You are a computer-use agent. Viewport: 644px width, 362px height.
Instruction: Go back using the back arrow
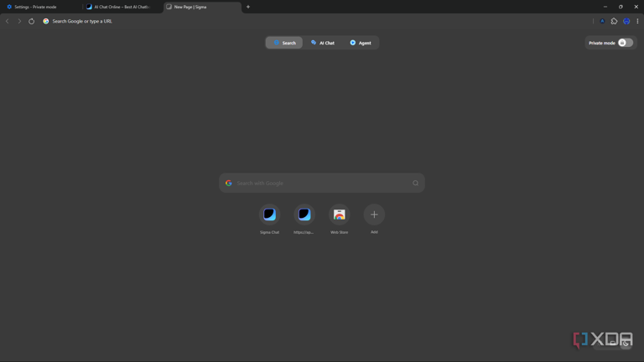click(x=8, y=21)
